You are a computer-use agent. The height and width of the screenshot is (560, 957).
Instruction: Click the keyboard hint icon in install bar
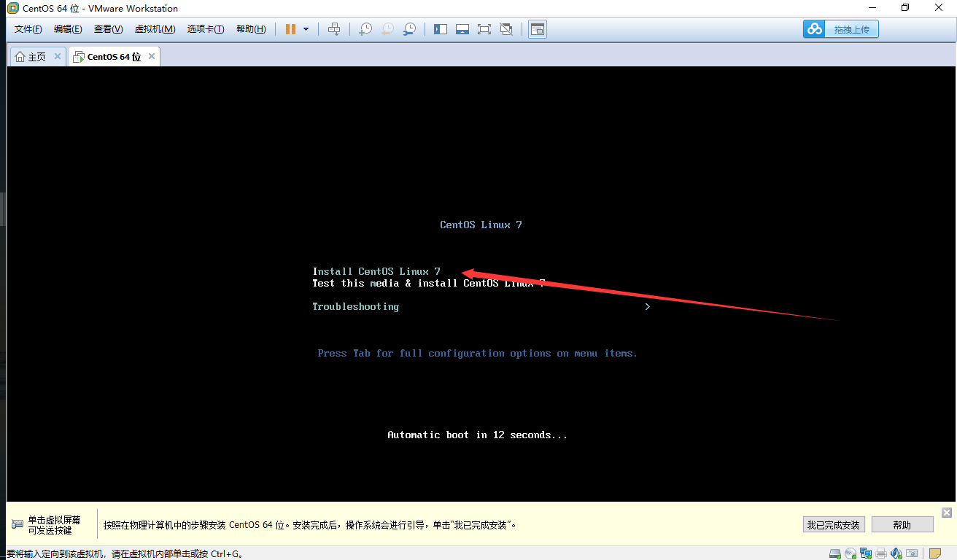[x=18, y=524]
